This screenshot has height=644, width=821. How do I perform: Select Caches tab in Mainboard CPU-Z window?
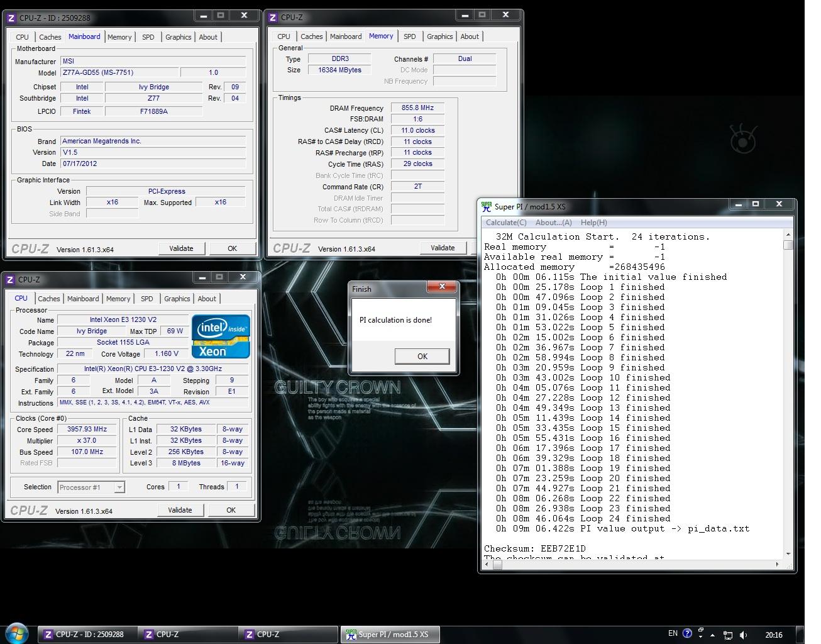click(x=50, y=37)
